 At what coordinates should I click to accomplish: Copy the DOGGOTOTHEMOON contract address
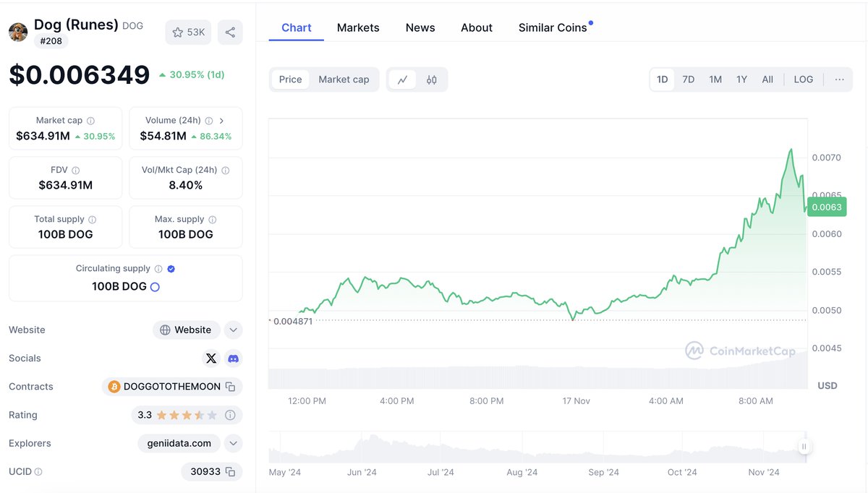tap(230, 387)
